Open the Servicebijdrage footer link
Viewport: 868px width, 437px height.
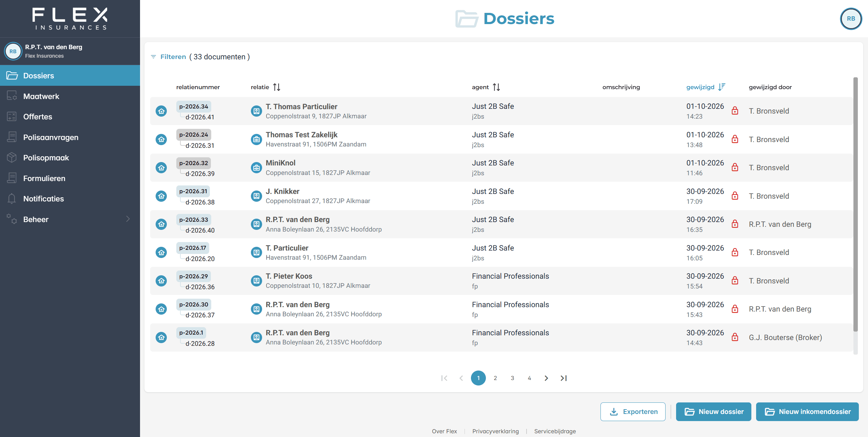pyautogui.click(x=555, y=431)
